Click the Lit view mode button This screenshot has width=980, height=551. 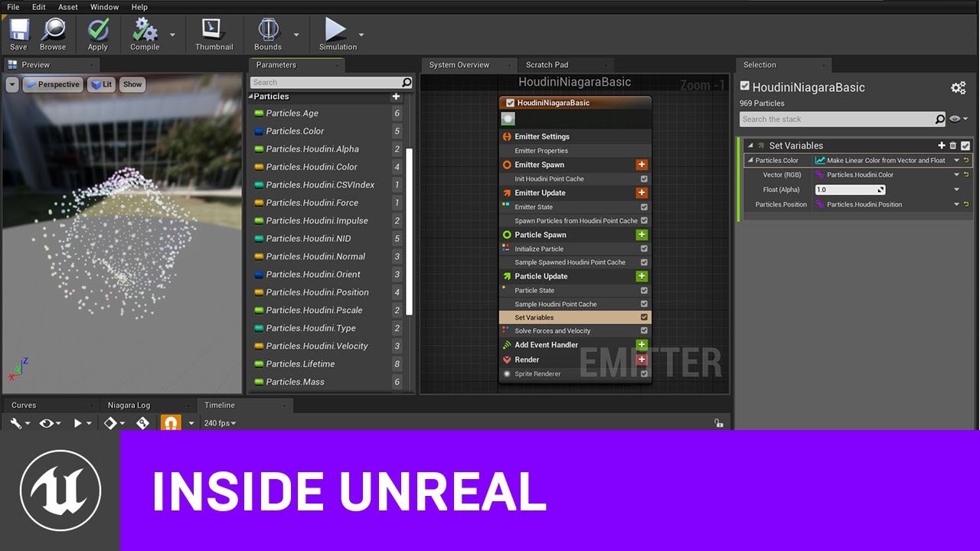click(101, 84)
